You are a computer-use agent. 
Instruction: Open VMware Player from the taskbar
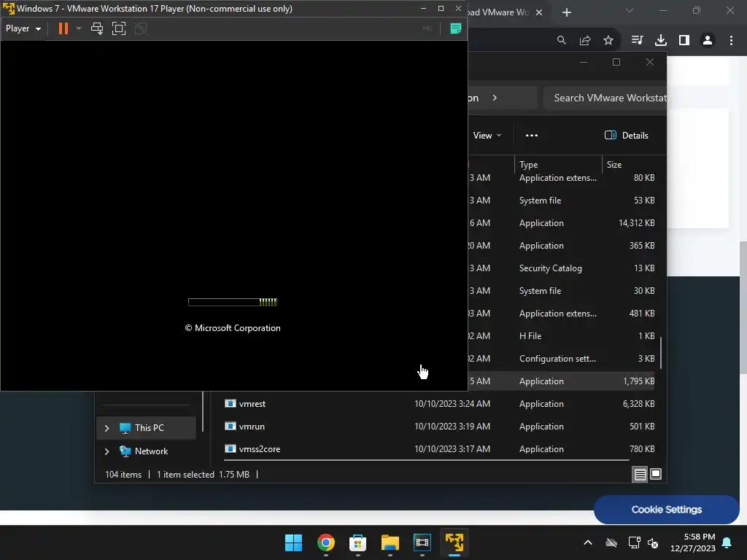pyautogui.click(x=454, y=542)
